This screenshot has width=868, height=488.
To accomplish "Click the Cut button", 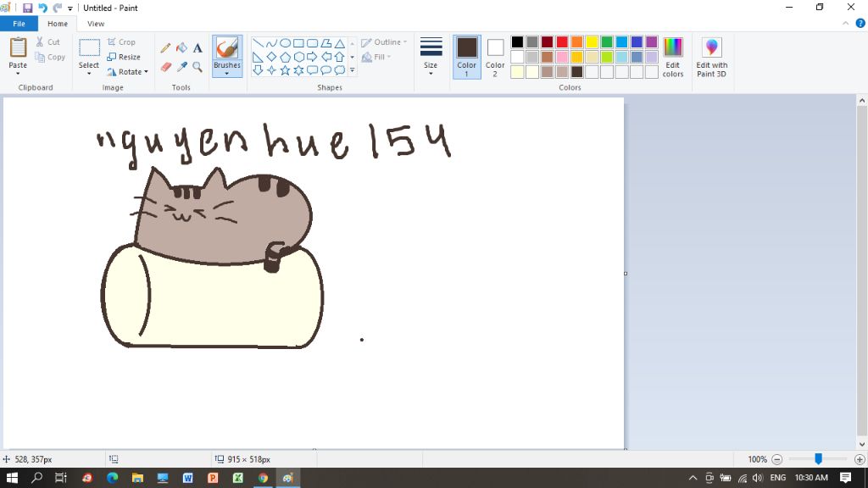I will tap(47, 42).
